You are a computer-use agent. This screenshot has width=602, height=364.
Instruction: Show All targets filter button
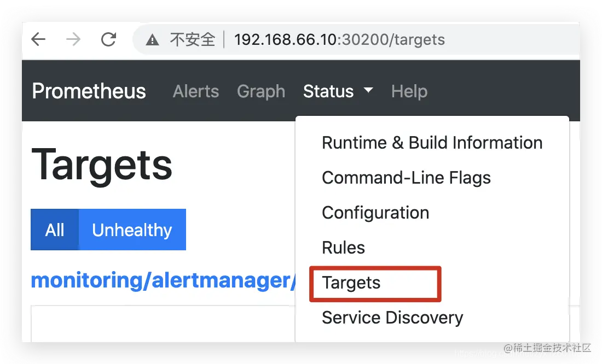[x=55, y=230]
